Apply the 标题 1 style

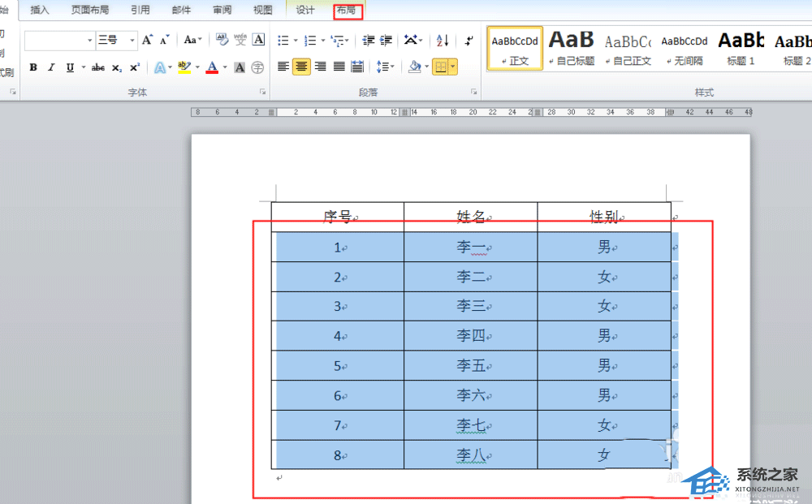[741, 48]
